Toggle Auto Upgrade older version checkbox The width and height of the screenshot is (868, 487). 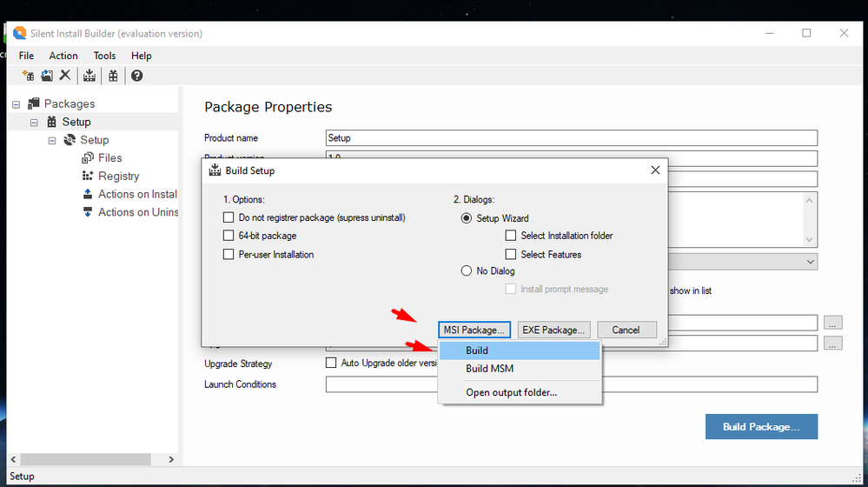[331, 363]
